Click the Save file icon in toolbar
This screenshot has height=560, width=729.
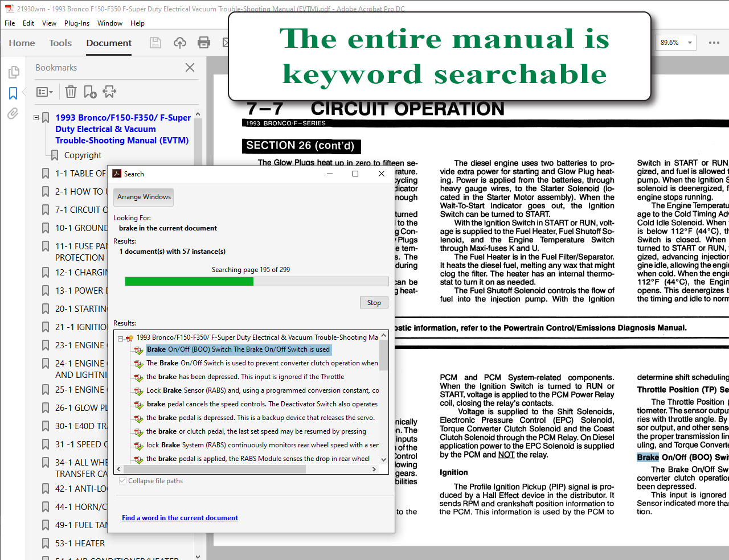(155, 43)
